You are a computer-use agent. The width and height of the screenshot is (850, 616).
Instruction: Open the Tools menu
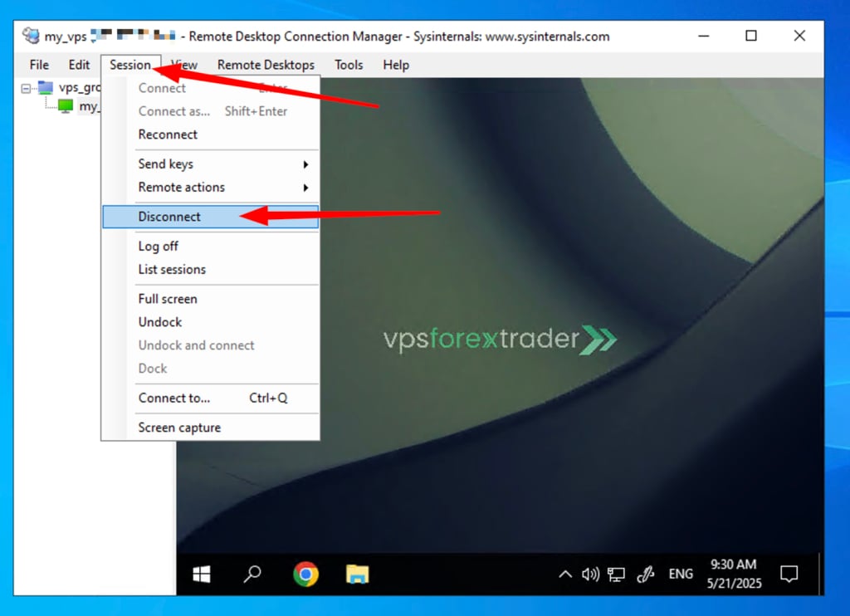(x=348, y=65)
